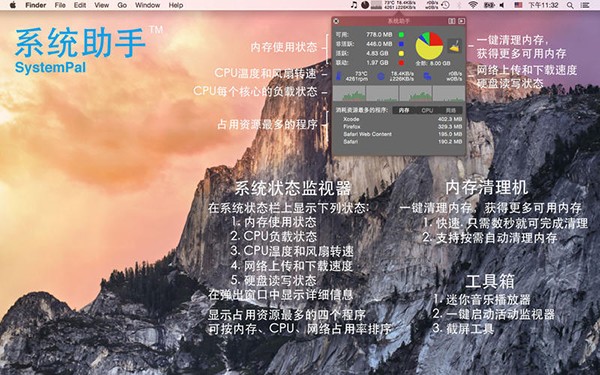Open Spotlight search magnifier
The image size is (600, 375).
tap(570, 5)
